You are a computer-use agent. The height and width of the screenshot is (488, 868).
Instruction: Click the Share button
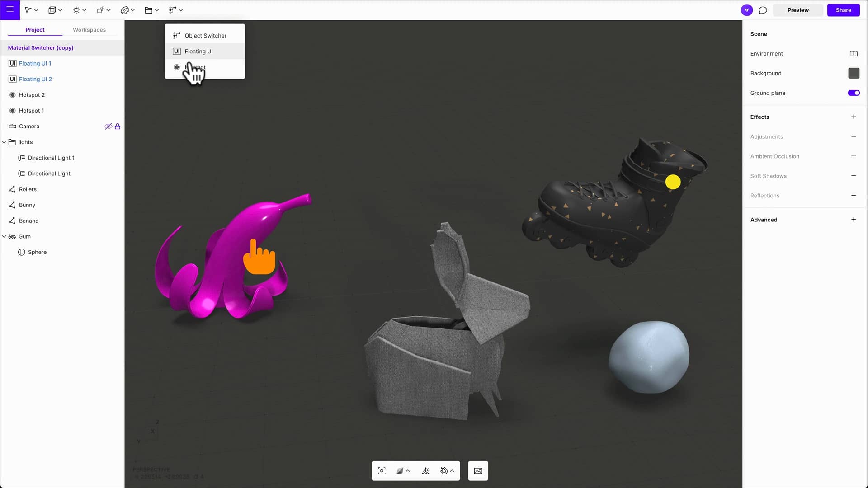[843, 9]
